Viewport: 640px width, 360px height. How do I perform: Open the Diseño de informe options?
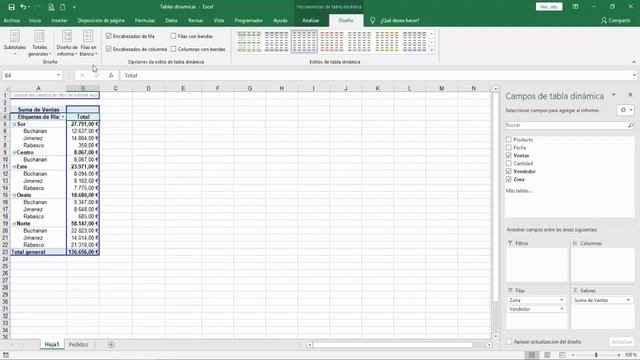coord(67,43)
